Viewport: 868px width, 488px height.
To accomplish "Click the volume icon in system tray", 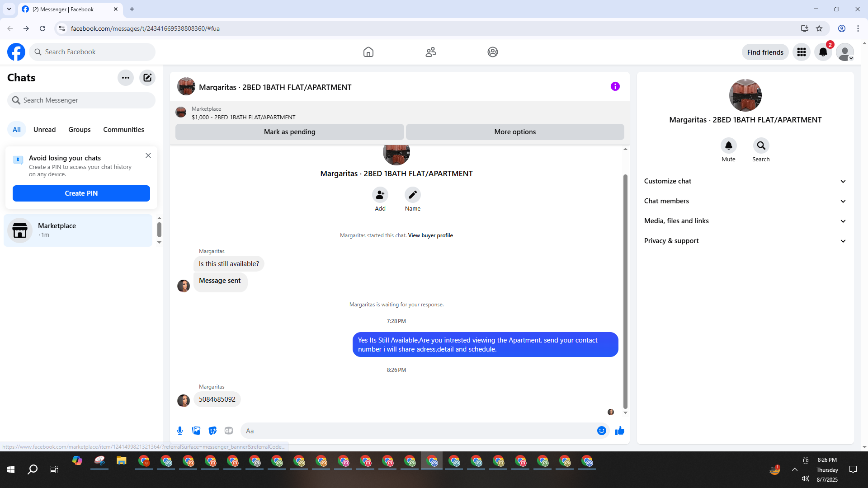I will (x=806, y=479).
